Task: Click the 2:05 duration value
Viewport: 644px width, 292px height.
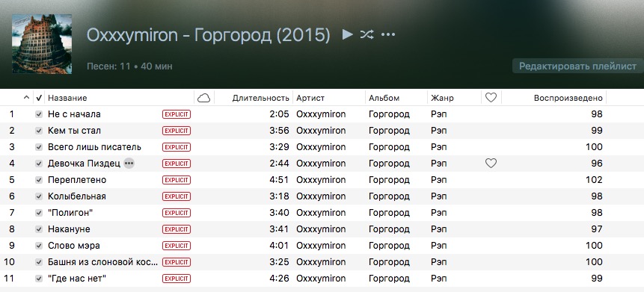Action: (279, 114)
